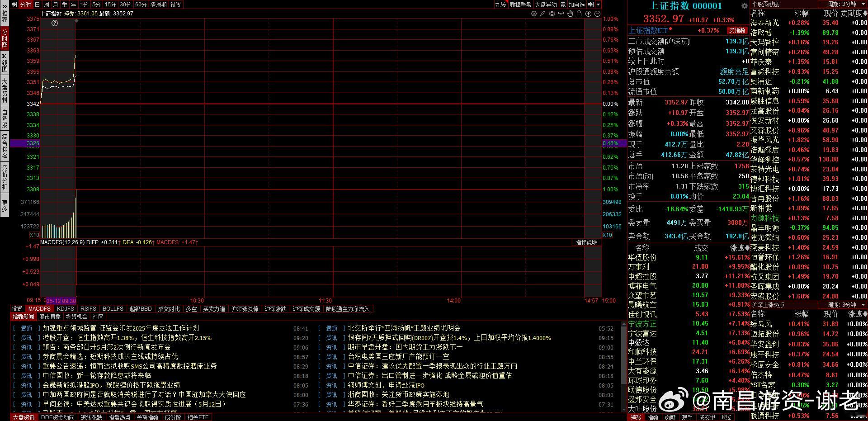Select the RSIFS indicator tab

[89, 309]
